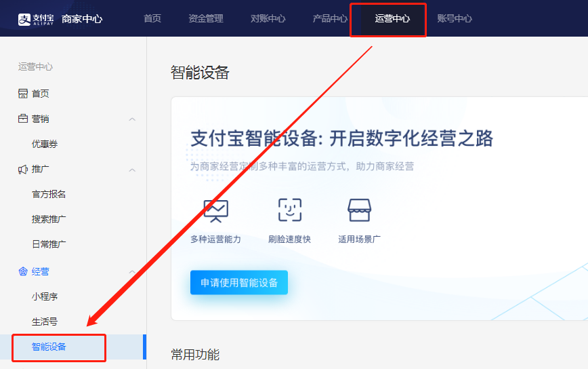Click the 适用场景广 storefront icon
Viewport: 588px width, 369px height.
tap(359, 210)
